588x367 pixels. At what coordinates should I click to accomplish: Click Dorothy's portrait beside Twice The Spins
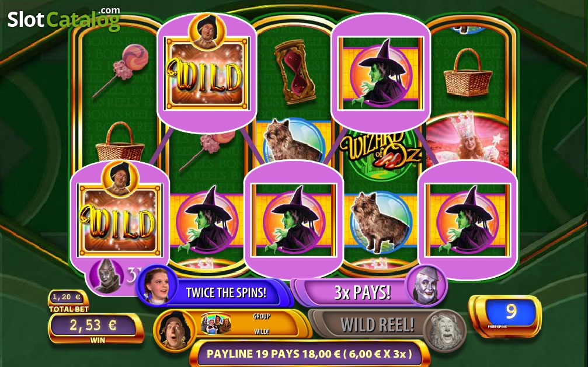pyautogui.click(x=158, y=285)
